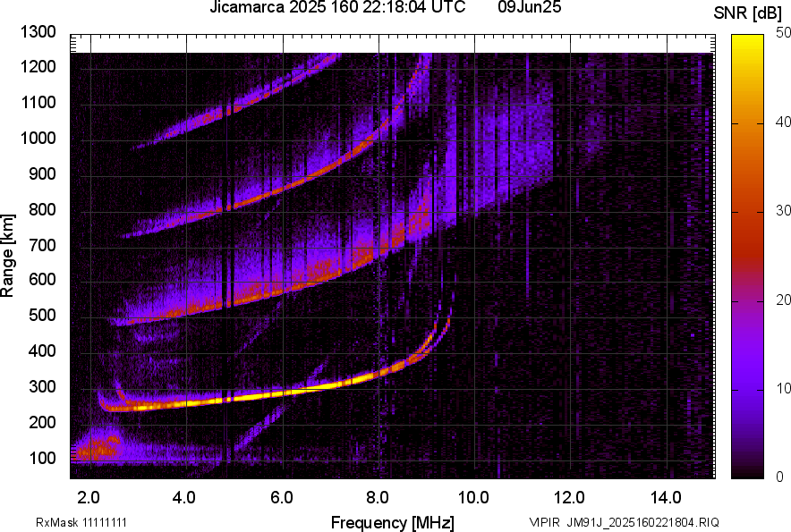Click the orange E-region echo patch near 100 km
Viewport: 791px width, 532px height.
click(98, 446)
